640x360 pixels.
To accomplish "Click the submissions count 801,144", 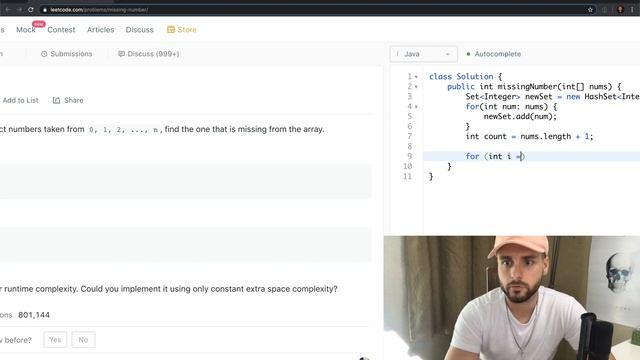I will point(34,315).
